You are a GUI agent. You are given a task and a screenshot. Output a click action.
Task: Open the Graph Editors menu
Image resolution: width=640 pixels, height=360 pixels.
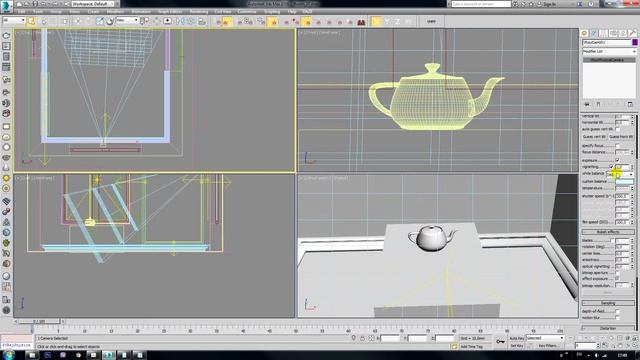(x=170, y=12)
